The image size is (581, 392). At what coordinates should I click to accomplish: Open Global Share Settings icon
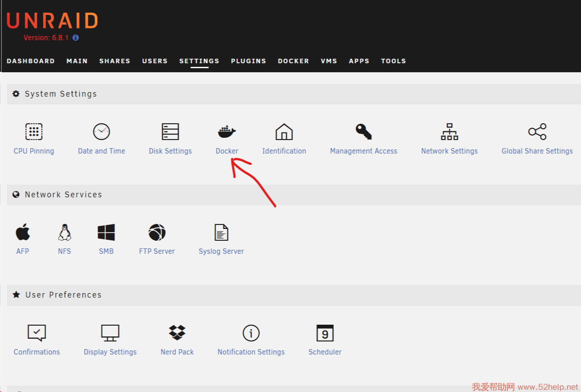pyautogui.click(x=537, y=132)
